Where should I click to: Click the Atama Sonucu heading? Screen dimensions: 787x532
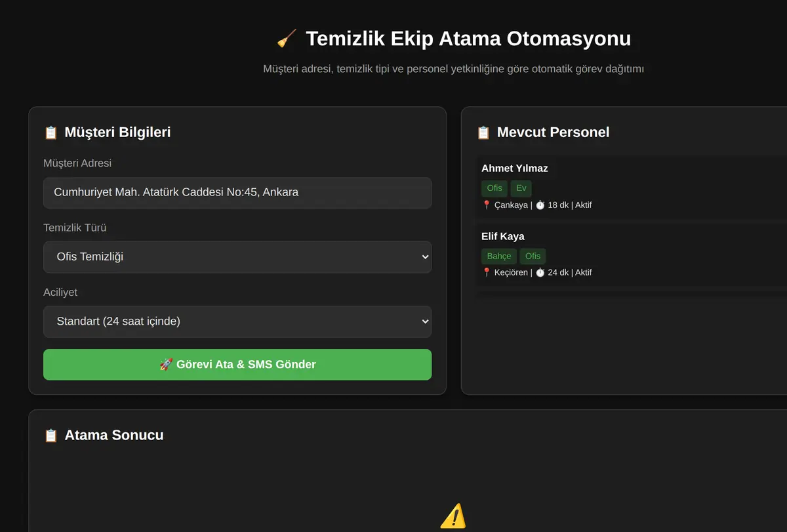pos(114,436)
